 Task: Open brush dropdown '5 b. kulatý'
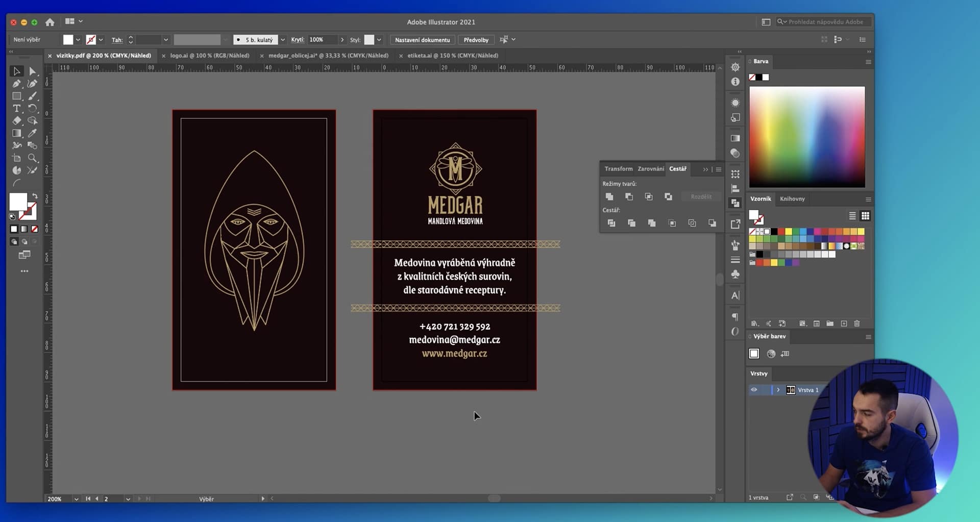tap(283, 40)
